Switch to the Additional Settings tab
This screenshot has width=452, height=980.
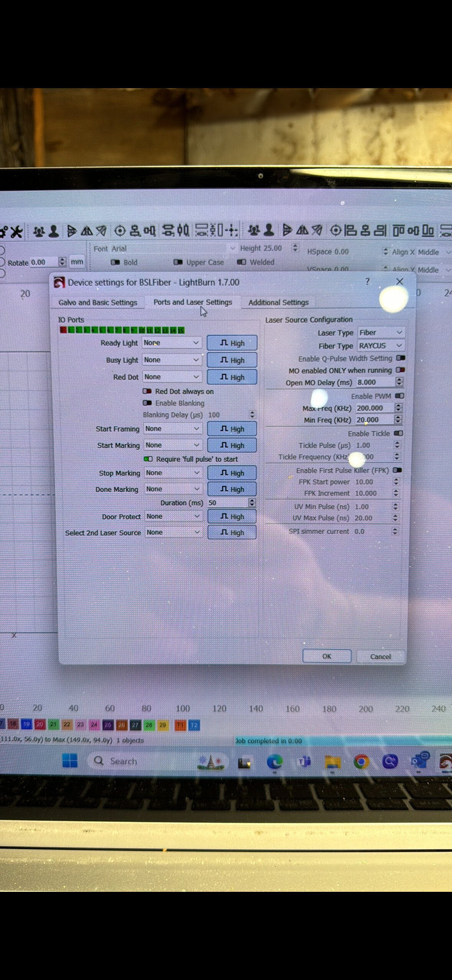[x=278, y=303]
